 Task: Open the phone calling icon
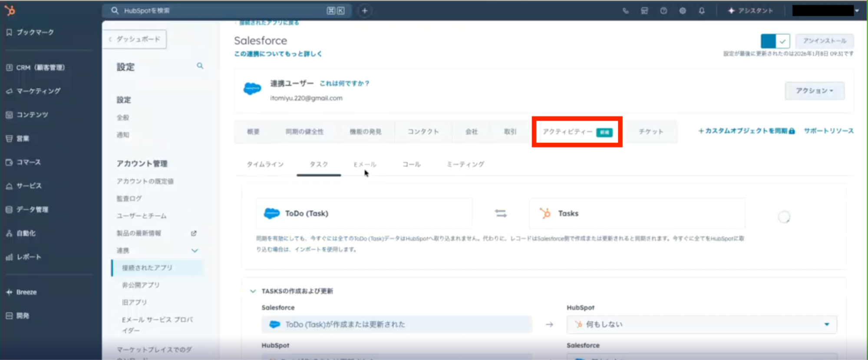tap(625, 11)
